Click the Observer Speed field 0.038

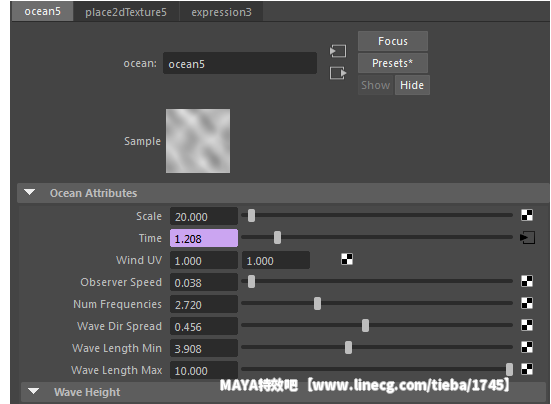coord(204,282)
